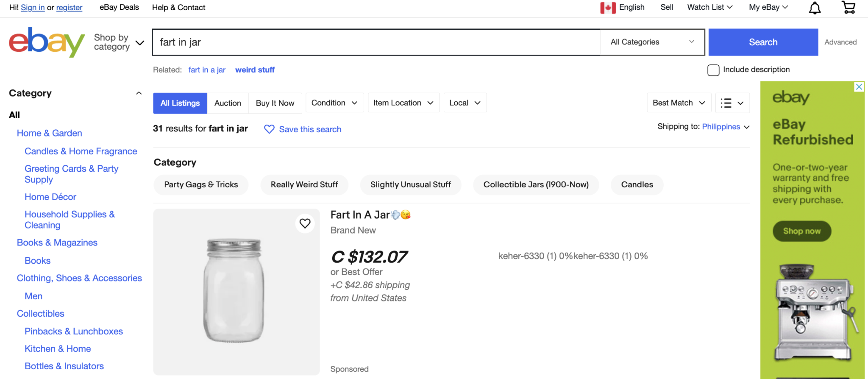The image size is (868, 379).
Task: Open the notifications bell
Action: (x=815, y=7)
